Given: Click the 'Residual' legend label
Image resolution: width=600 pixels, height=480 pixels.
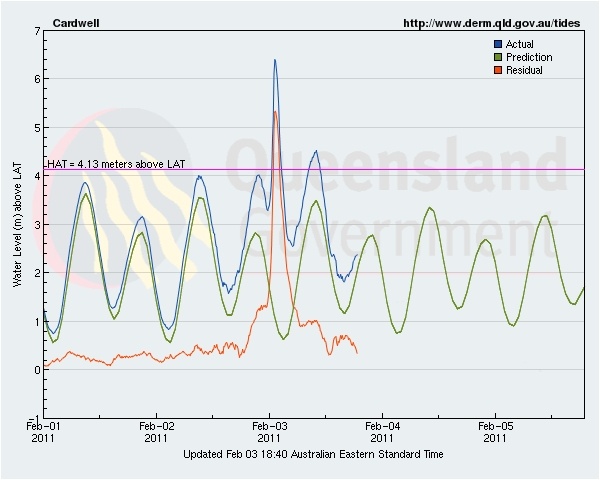Looking at the screenshot, I should coord(524,70).
